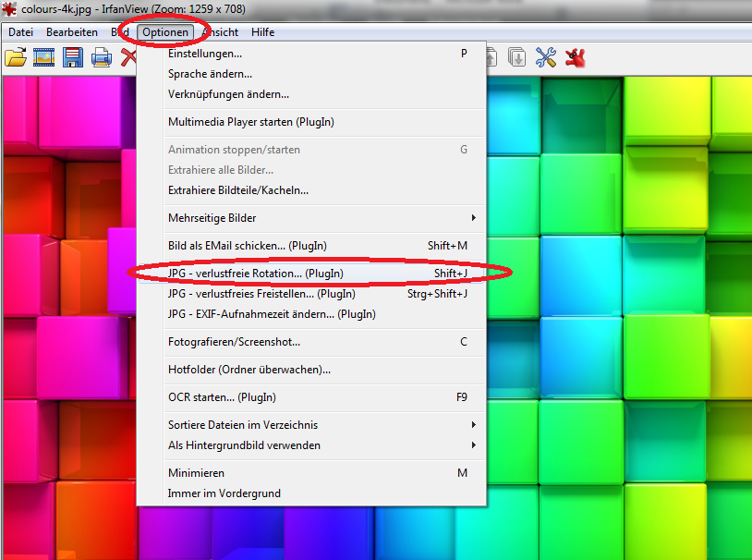This screenshot has width=752, height=560.
Task: Click IrfanView title bar application icon
Action: (9, 9)
